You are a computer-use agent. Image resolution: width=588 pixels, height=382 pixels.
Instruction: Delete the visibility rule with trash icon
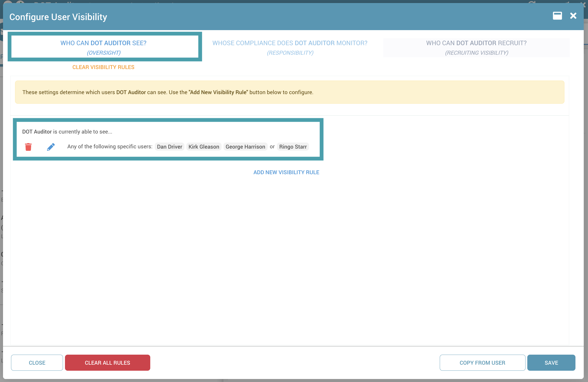tap(28, 147)
